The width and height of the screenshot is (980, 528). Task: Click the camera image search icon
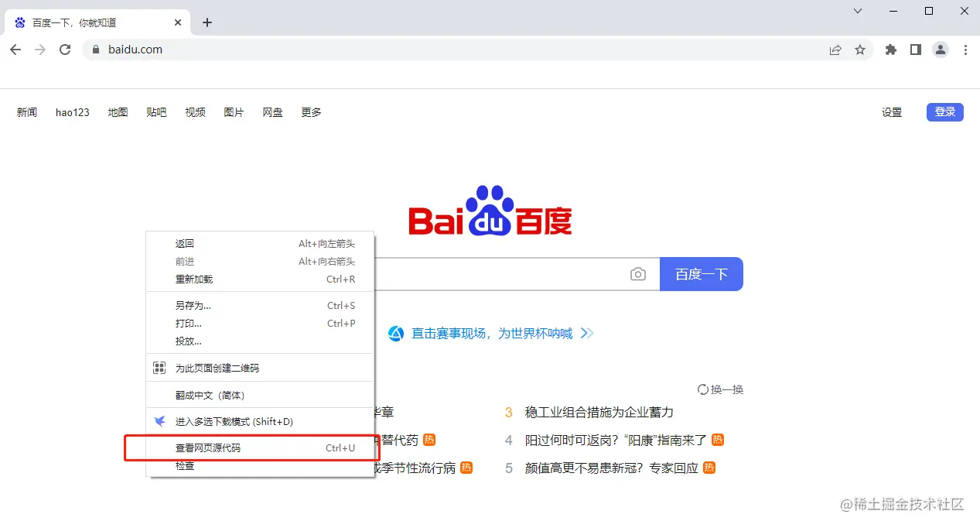pos(638,274)
